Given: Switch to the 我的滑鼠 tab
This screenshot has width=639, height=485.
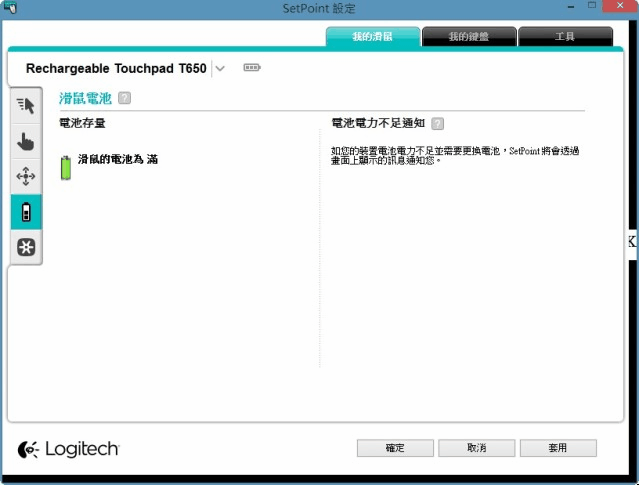Looking at the screenshot, I should tap(372, 37).
